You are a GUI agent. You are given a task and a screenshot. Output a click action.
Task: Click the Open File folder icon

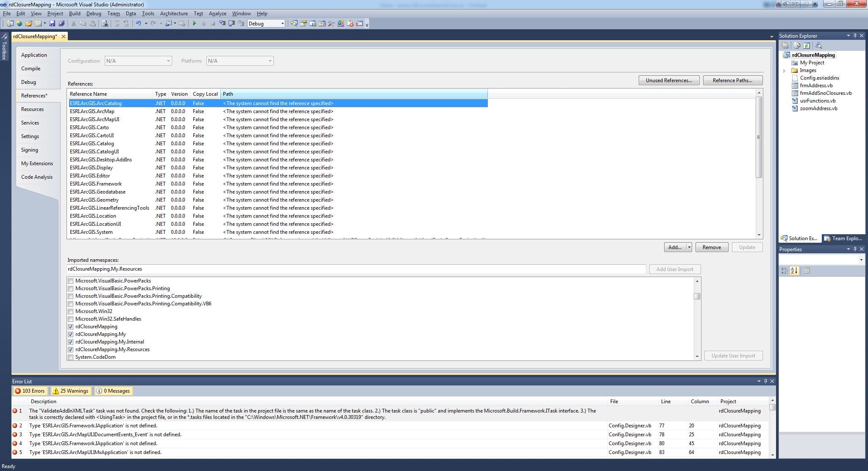pos(28,24)
